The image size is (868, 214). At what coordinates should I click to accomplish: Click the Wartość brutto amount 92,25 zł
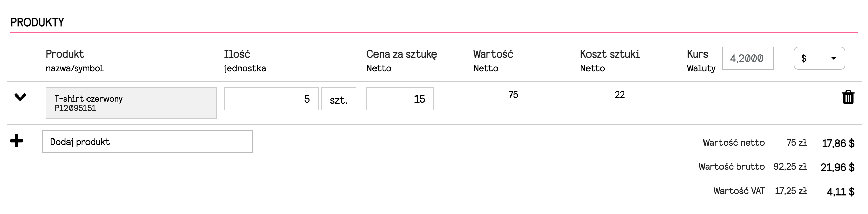click(790, 167)
